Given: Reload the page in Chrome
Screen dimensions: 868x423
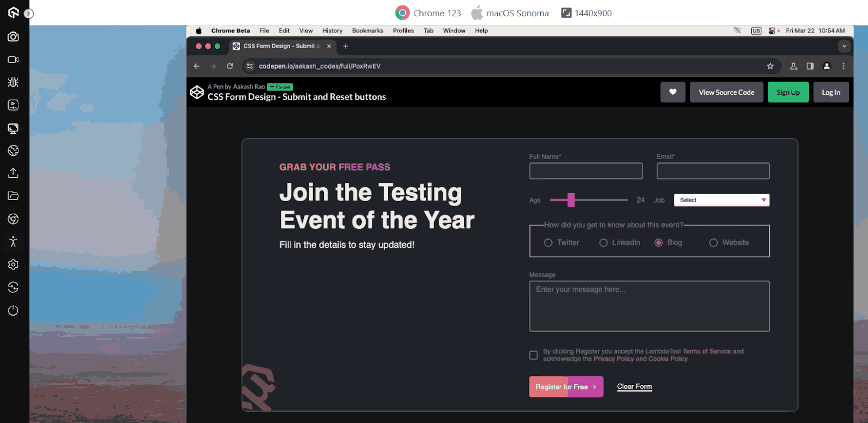Looking at the screenshot, I should tap(230, 66).
